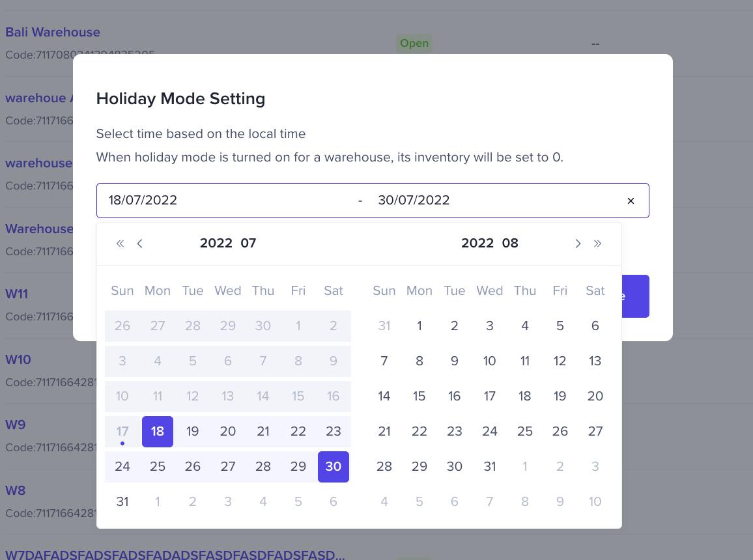Viewport: 753px width, 560px height.
Task: Jump to next year in calendar
Action: (597, 244)
